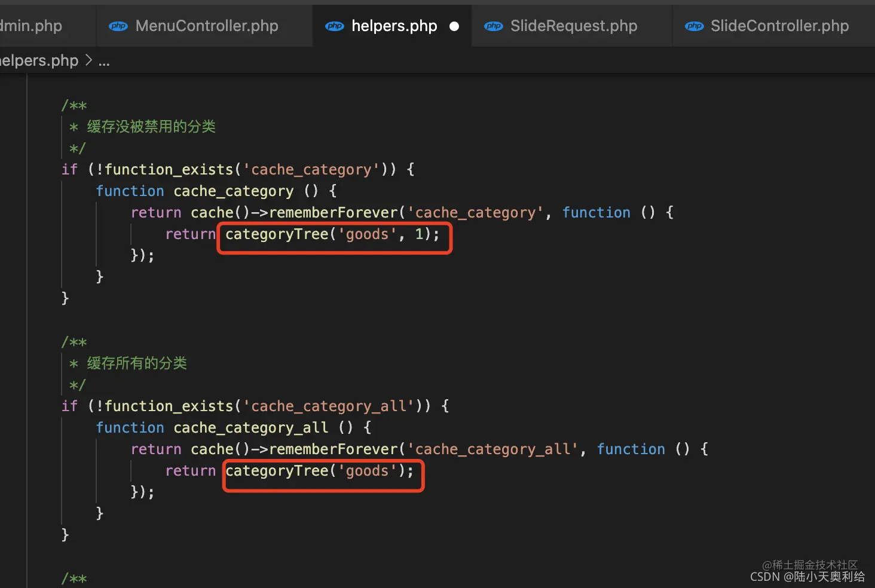
Task: Click the PHP icon on helpers.php tab
Action: point(335,26)
